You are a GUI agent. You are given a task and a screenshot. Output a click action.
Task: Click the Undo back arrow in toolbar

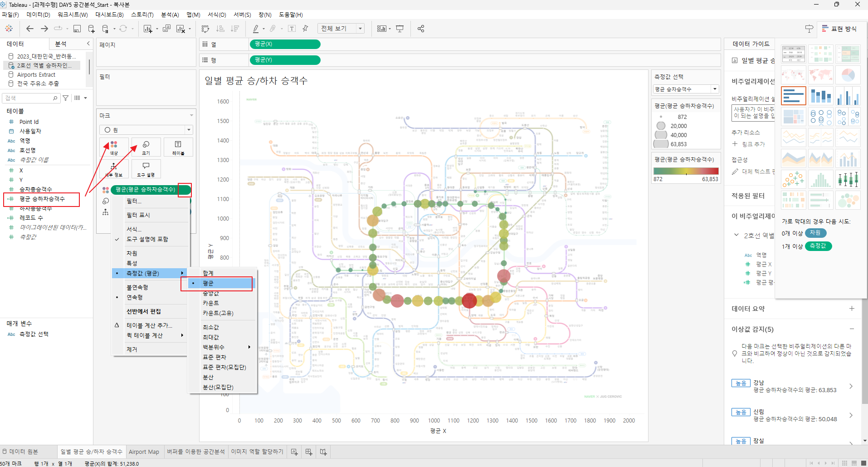[30, 29]
